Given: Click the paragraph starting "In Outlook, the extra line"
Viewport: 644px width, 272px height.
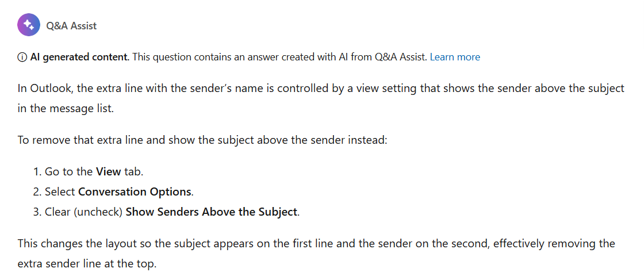Looking at the screenshot, I should click(x=321, y=98).
